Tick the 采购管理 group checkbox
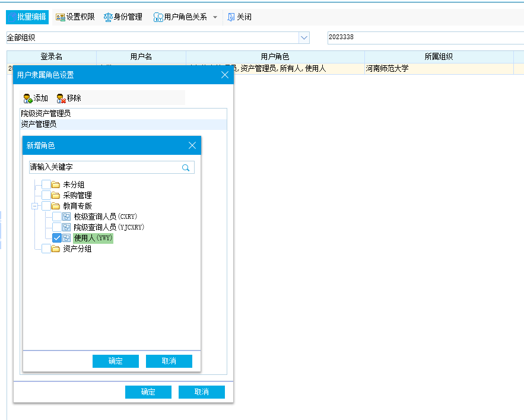The height and width of the screenshot is (420, 524). pyautogui.click(x=46, y=195)
